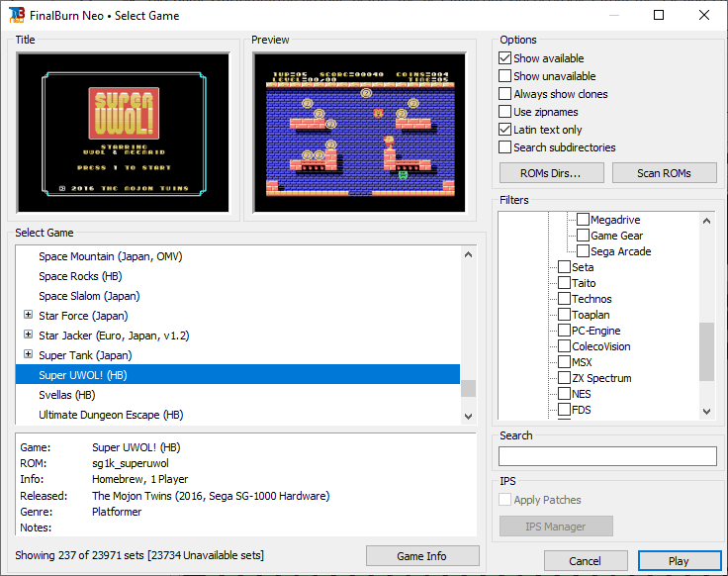Click the game list scrollbar thumb
728x576 pixels.
[x=468, y=388]
